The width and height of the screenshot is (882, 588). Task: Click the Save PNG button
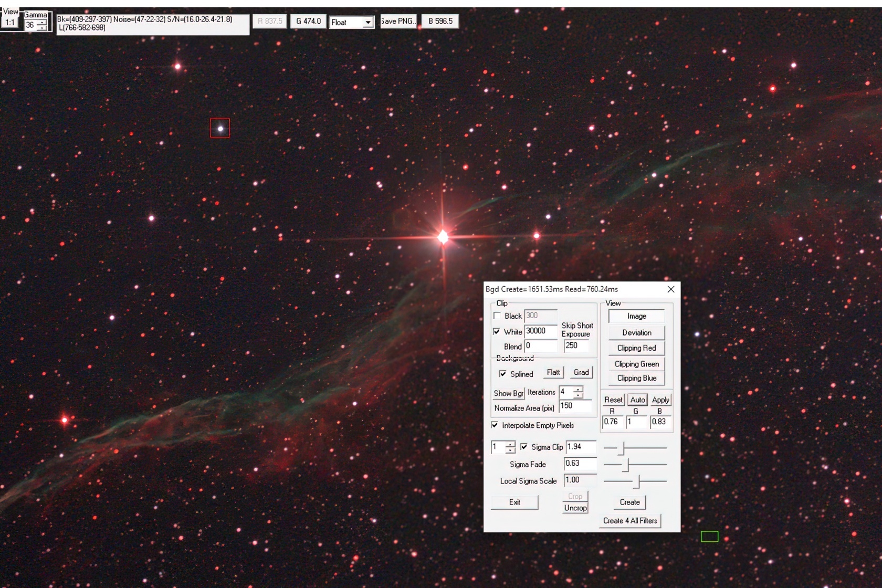click(398, 21)
